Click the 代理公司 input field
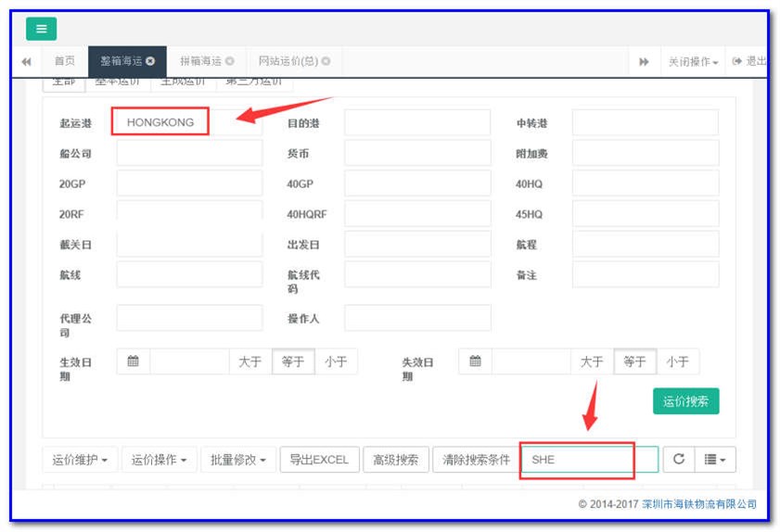 pyautogui.click(x=189, y=318)
